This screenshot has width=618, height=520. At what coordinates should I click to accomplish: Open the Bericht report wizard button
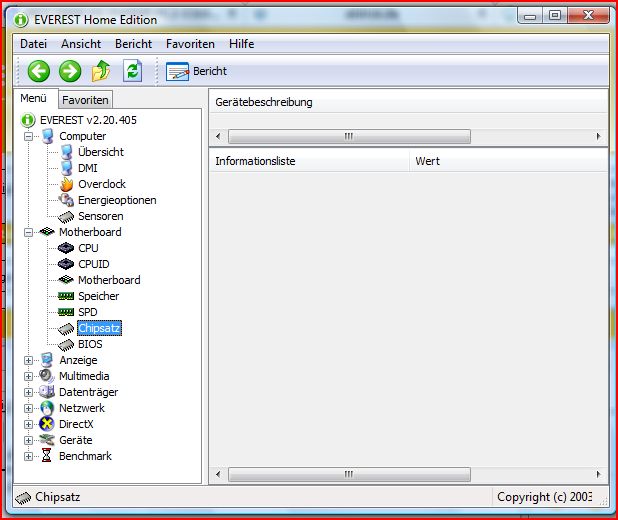click(x=196, y=71)
